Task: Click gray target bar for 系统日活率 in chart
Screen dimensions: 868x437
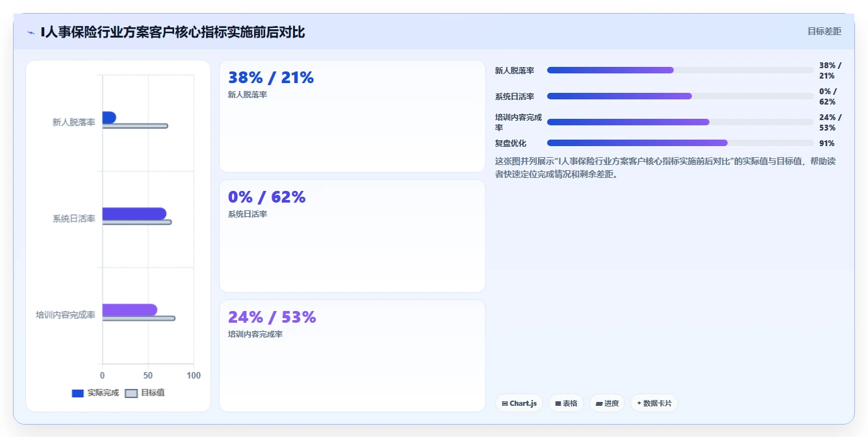Action: pyautogui.click(x=137, y=222)
